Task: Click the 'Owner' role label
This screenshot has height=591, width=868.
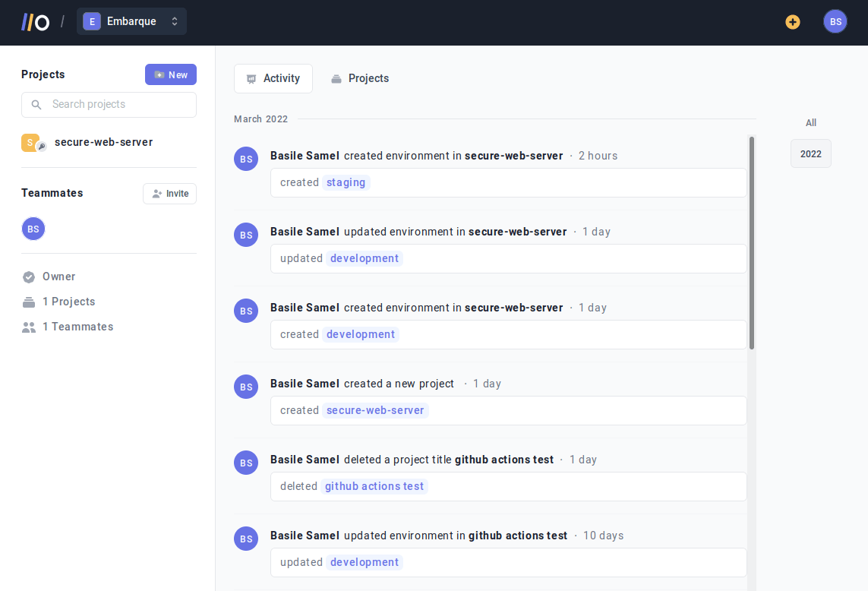Action: pos(58,277)
